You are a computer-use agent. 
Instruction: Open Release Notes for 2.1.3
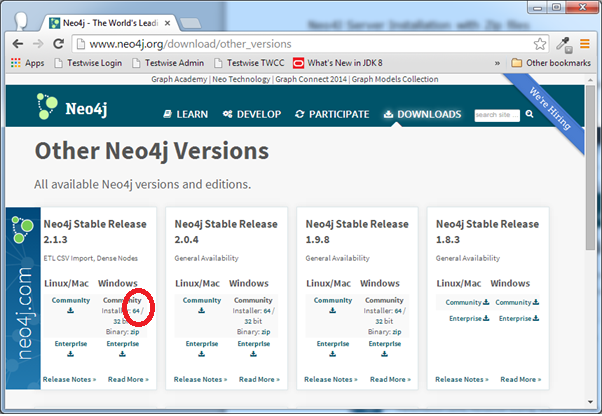coord(69,379)
